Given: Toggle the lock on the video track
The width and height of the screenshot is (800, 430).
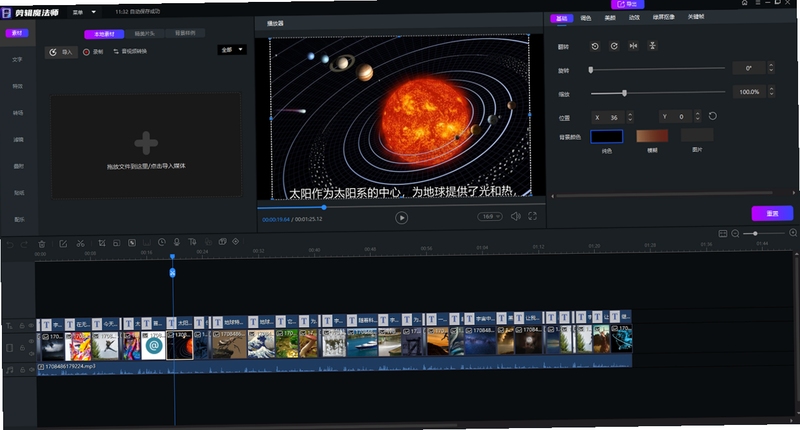Looking at the screenshot, I should [x=22, y=347].
